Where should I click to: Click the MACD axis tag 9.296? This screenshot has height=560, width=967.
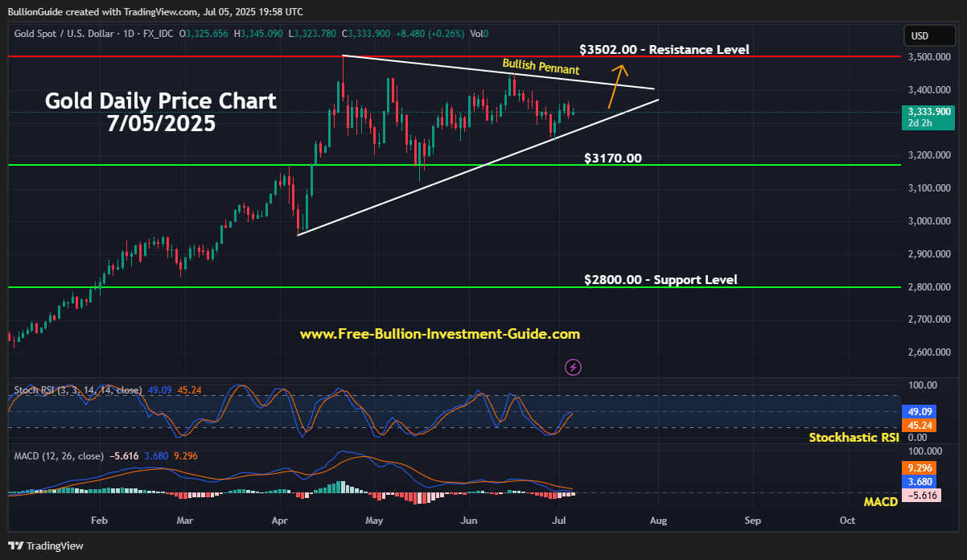[919, 467]
